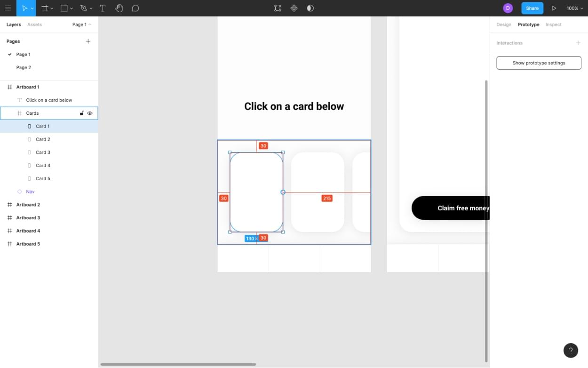
Task: Click the Interactions section label
Action: (509, 43)
